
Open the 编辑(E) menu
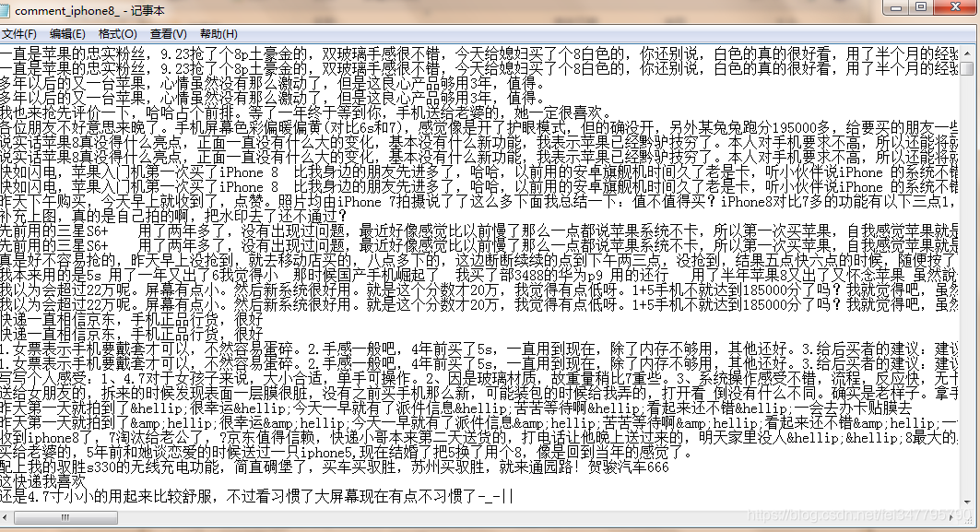67,34
